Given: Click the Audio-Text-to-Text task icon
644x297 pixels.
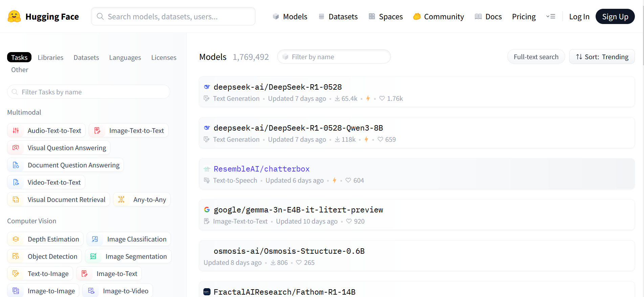Looking at the screenshot, I should click(16, 131).
